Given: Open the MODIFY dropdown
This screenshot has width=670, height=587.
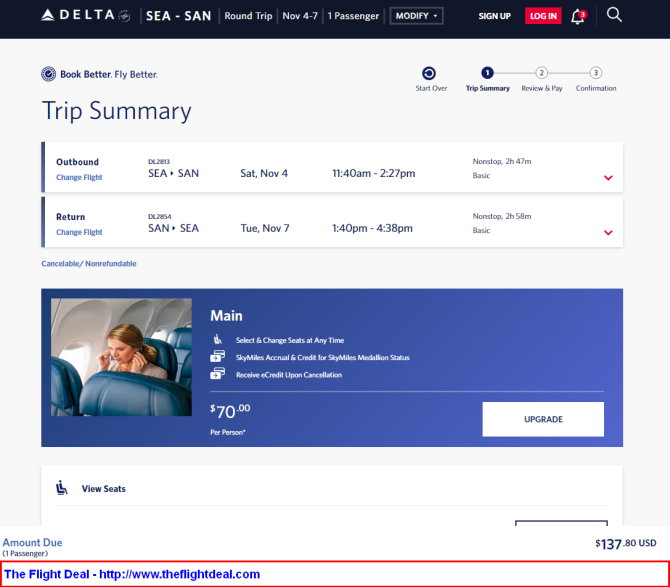Looking at the screenshot, I should tap(416, 16).
